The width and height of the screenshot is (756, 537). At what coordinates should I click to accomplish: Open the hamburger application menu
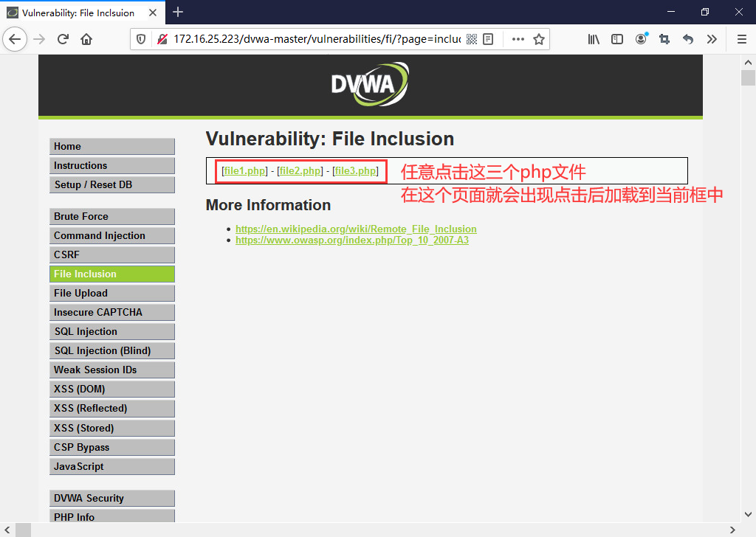pos(742,39)
